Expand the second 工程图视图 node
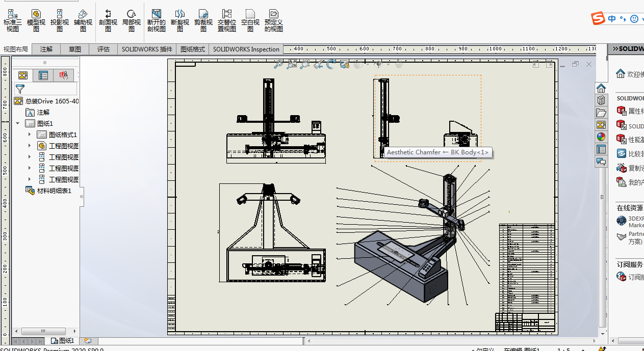 [x=29, y=157]
